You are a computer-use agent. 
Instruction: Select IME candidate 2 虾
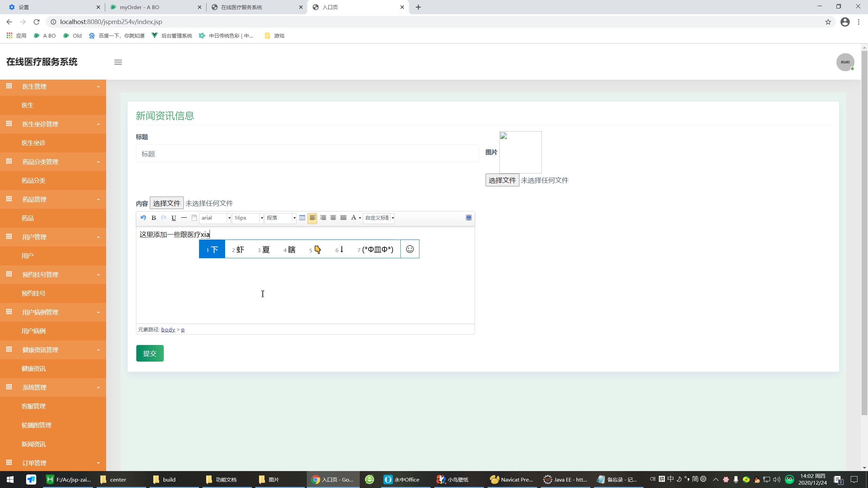click(x=238, y=249)
